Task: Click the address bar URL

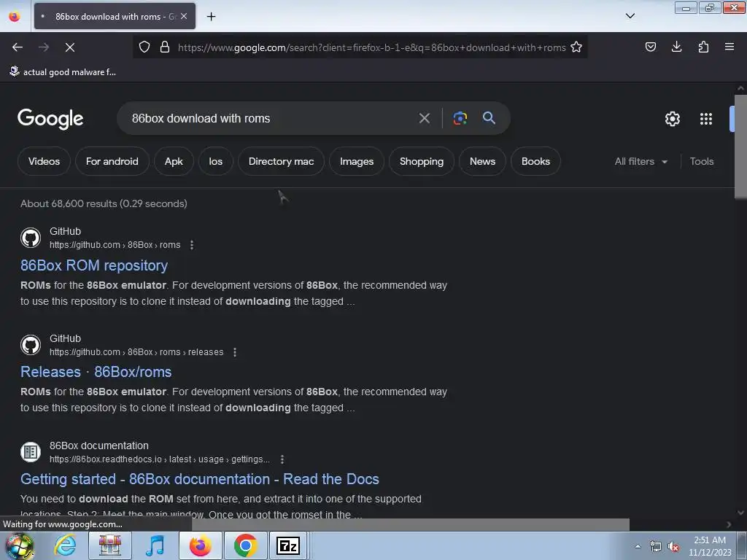Action: pyautogui.click(x=371, y=47)
